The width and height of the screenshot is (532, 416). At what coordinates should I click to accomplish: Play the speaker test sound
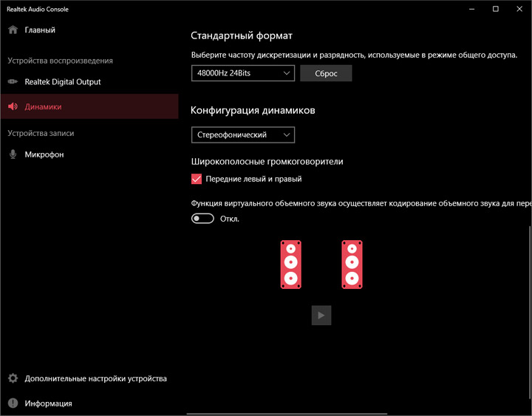point(321,316)
